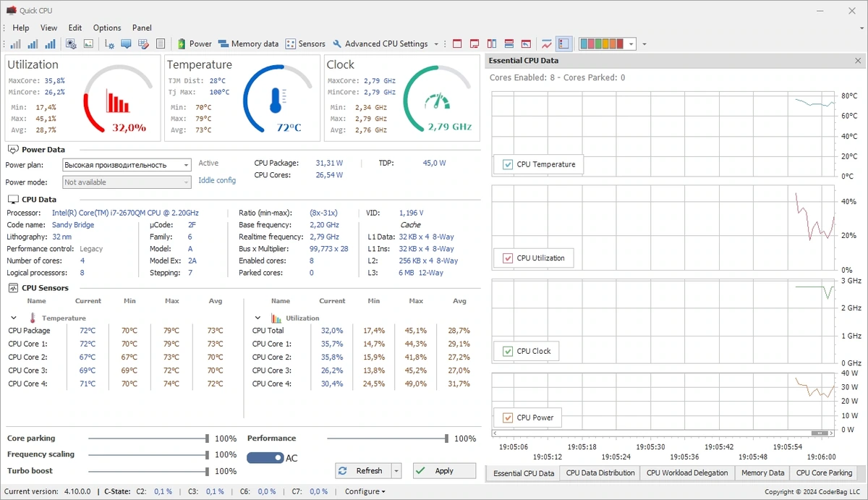This screenshot has width=868, height=500.
Task: Click the Core parking slider
Action: pyautogui.click(x=149, y=438)
